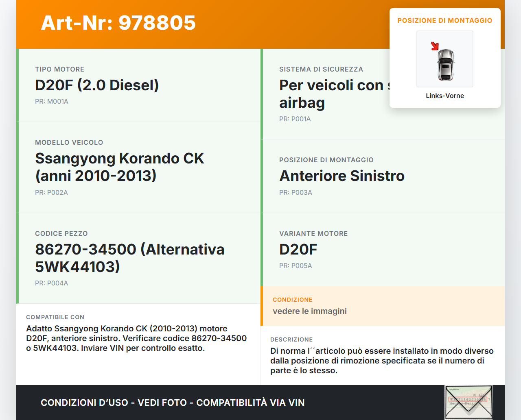The image size is (521, 420).
Task: Click the PR: P002A code
Action: tap(51, 193)
